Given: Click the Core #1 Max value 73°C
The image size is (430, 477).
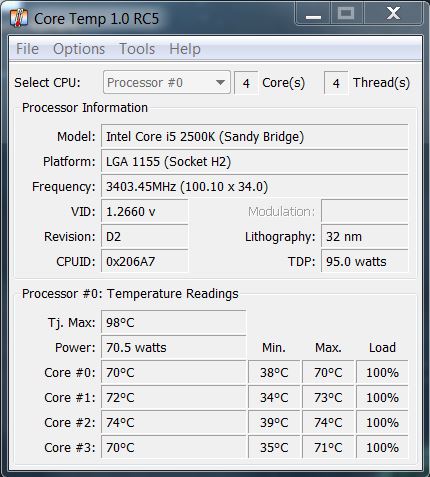Looking at the screenshot, I should pyautogui.click(x=328, y=398).
